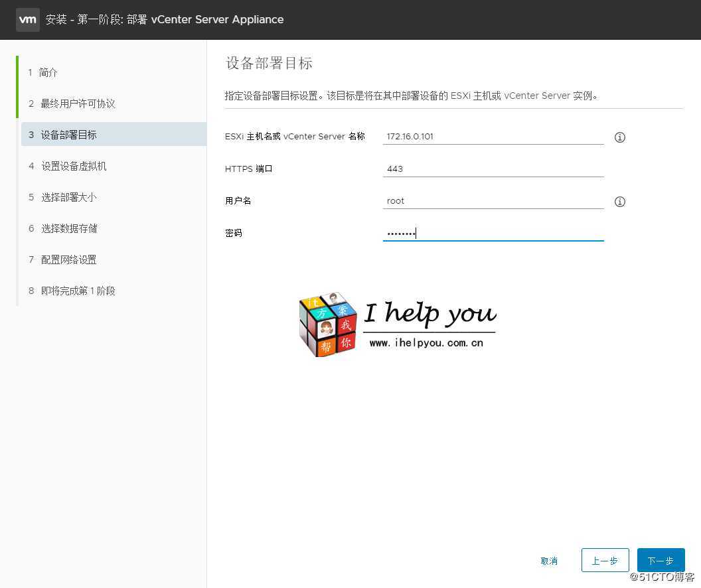This screenshot has width=701, height=588.
Task: Focus the HTTPS 端口 field showing 443
Action: coord(493,169)
